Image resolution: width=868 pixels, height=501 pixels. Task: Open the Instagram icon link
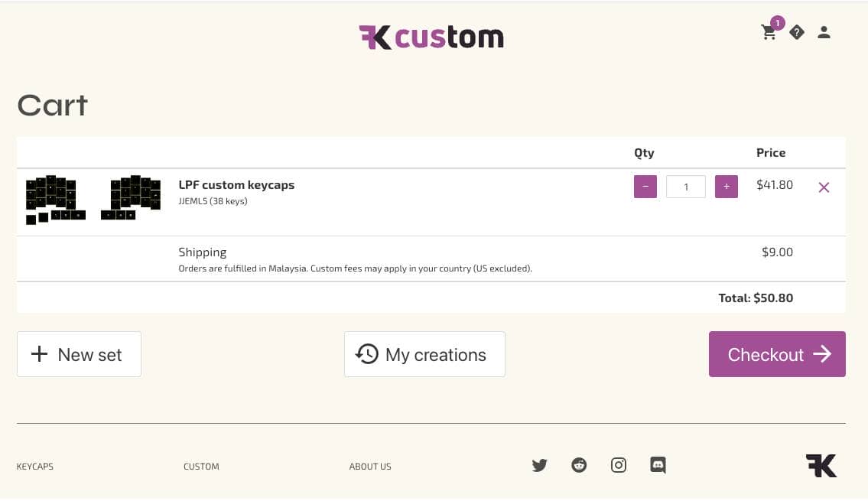[x=619, y=465]
